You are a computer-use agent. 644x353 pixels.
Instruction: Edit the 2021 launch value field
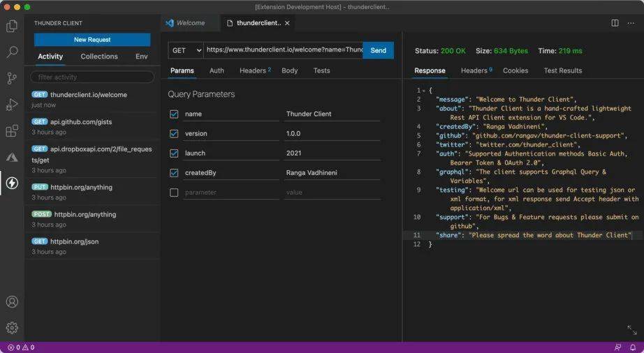(x=332, y=153)
